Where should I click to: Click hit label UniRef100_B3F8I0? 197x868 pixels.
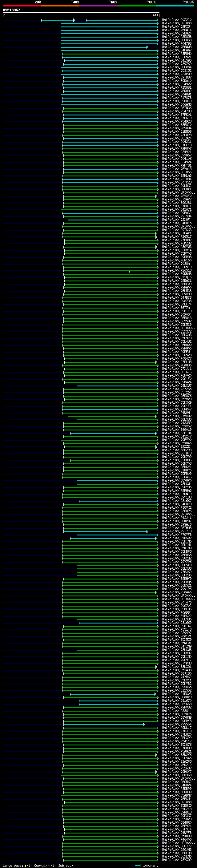pos(177,125)
